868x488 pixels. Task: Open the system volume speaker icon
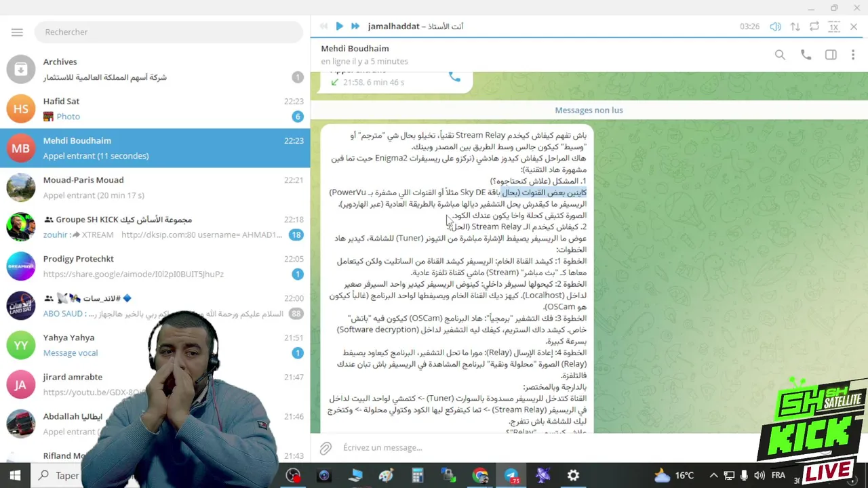[759, 475]
